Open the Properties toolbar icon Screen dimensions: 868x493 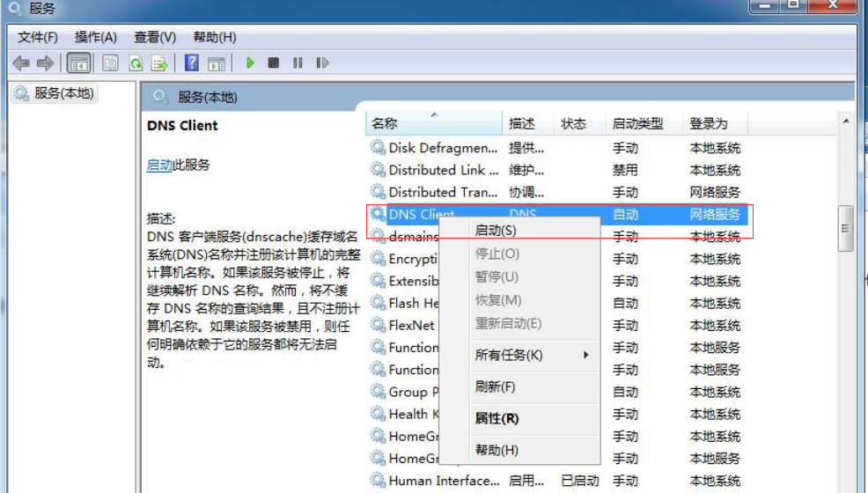click(x=110, y=63)
